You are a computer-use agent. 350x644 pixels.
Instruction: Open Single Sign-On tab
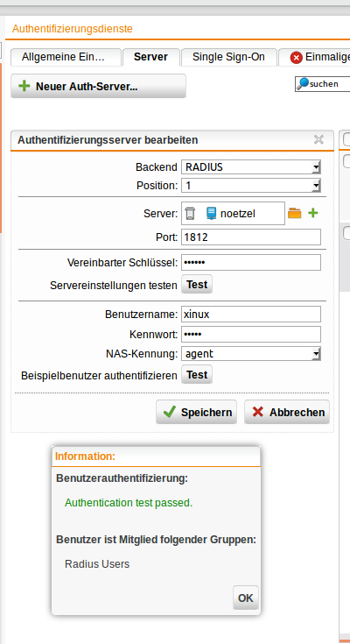pyautogui.click(x=229, y=57)
